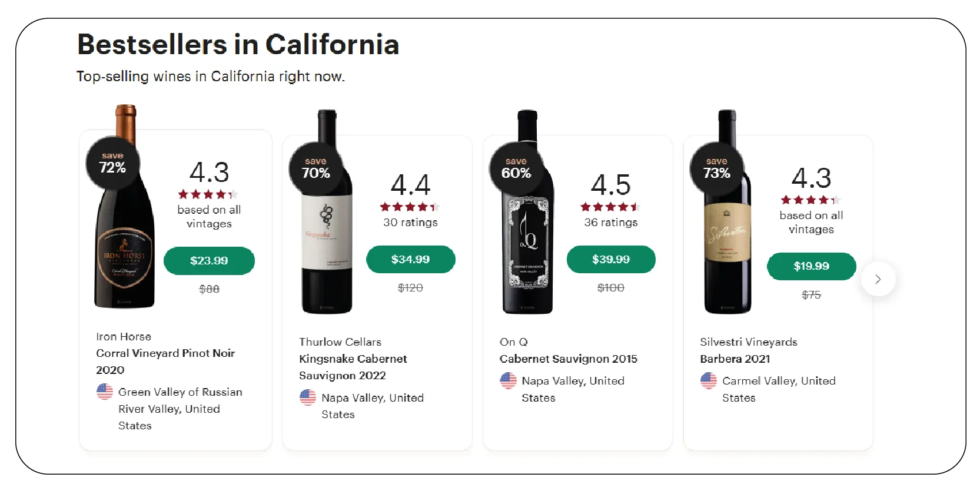Screen dimensions: 980x487
Task: Click the US flag icon next to Napa Valley
Action: point(308,397)
